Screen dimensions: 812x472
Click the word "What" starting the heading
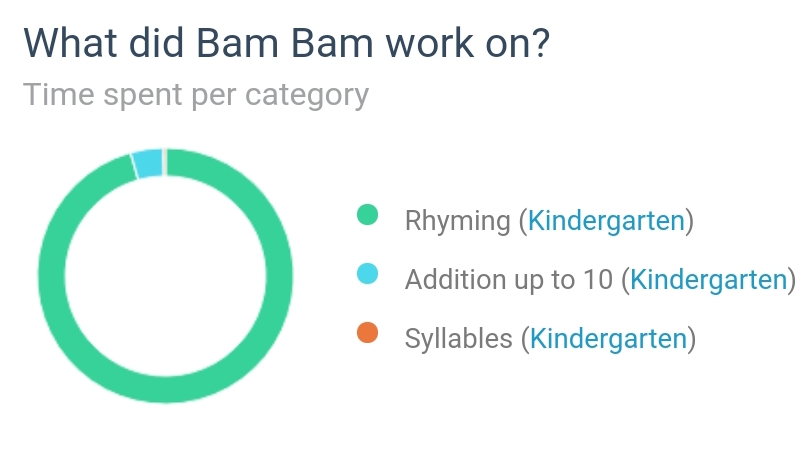pos(63,45)
